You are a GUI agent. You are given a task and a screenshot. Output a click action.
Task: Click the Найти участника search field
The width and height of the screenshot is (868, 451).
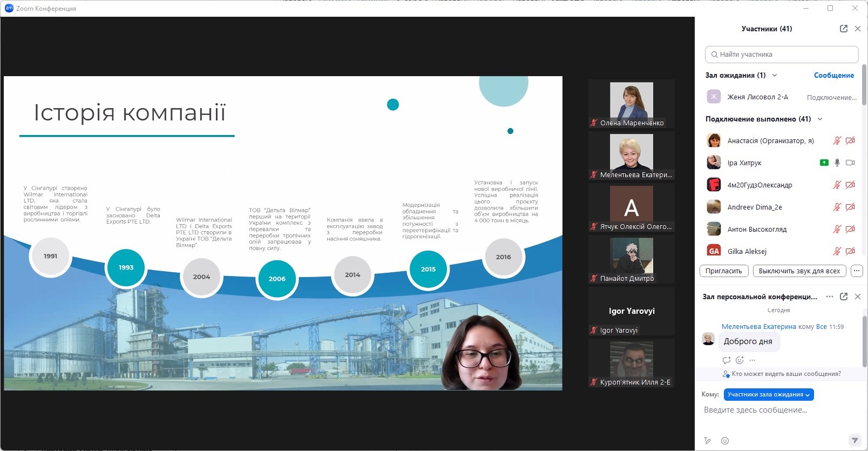(x=782, y=54)
